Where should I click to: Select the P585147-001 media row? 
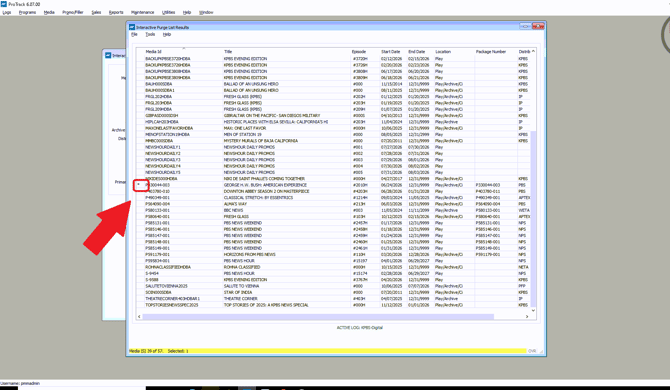[x=333, y=235]
